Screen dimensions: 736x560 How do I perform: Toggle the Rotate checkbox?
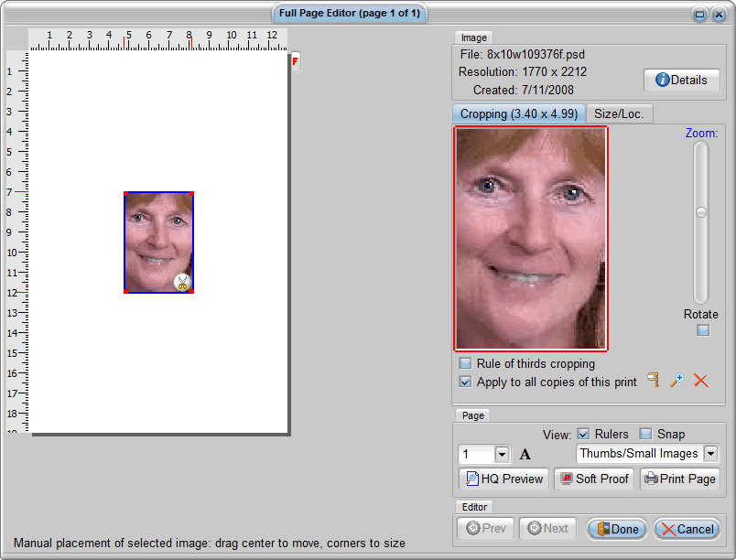(x=703, y=330)
